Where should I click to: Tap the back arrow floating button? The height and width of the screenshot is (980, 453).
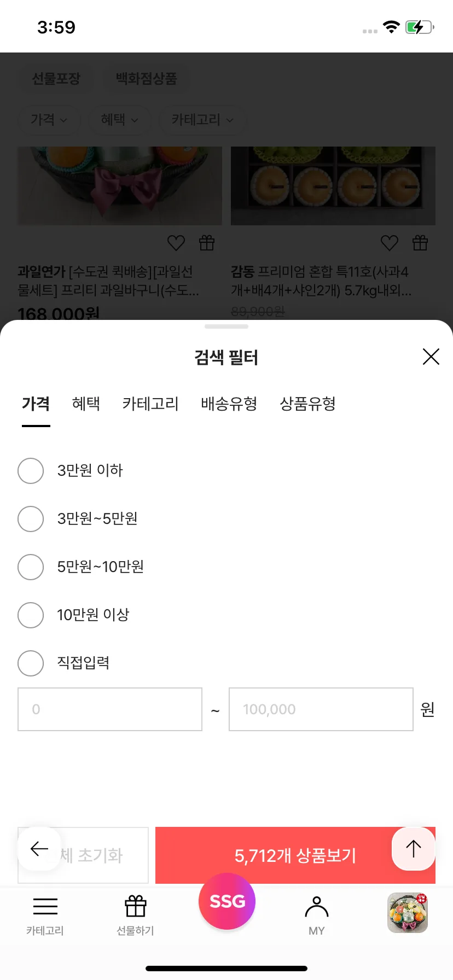point(39,849)
